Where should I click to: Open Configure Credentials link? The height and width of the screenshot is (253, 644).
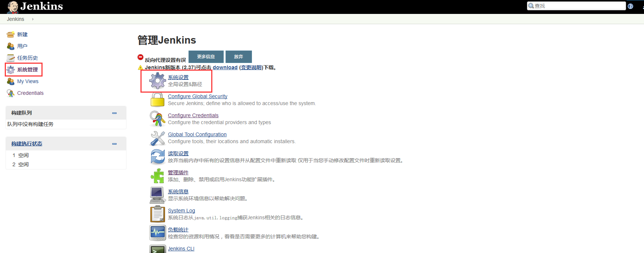193,115
